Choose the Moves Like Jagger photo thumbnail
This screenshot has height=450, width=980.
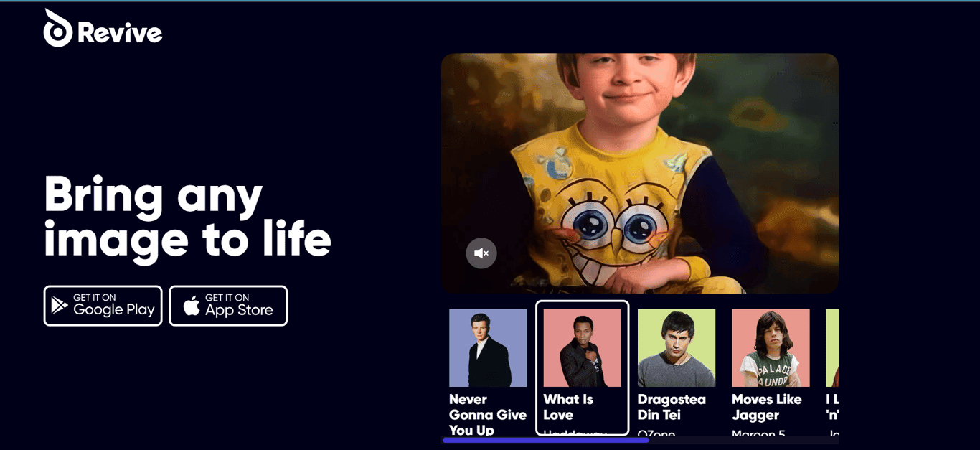tap(771, 348)
